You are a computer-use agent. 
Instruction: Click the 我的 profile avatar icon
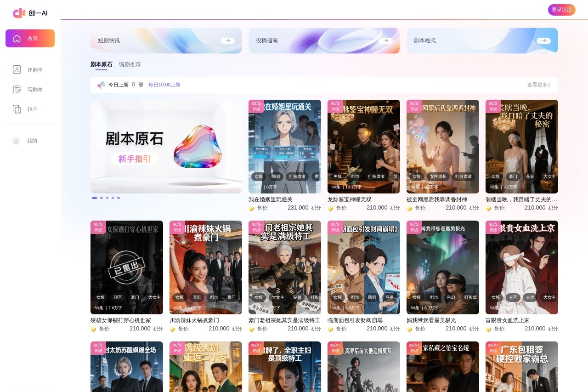(17, 141)
